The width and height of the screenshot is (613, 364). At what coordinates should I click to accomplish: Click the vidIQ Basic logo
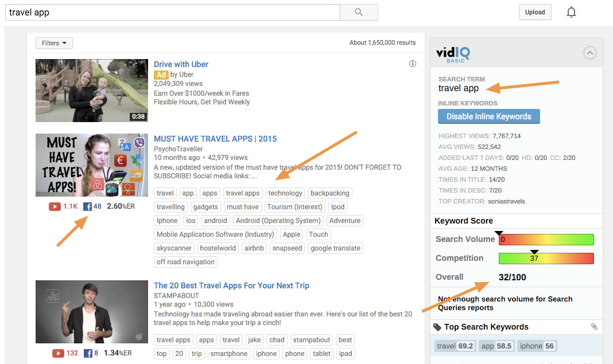(453, 54)
